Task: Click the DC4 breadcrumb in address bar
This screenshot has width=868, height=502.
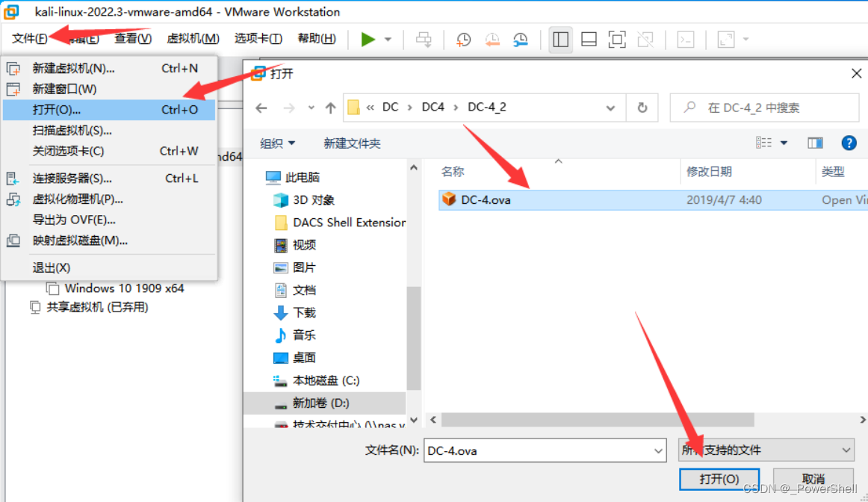Action: tap(433, 108)
